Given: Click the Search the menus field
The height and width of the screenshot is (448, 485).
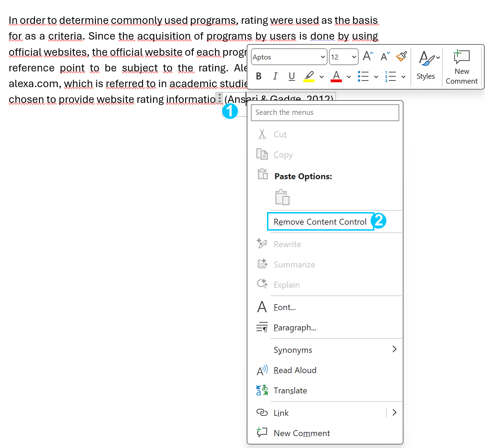Looking at the screenshot, I should pos(325,112).
